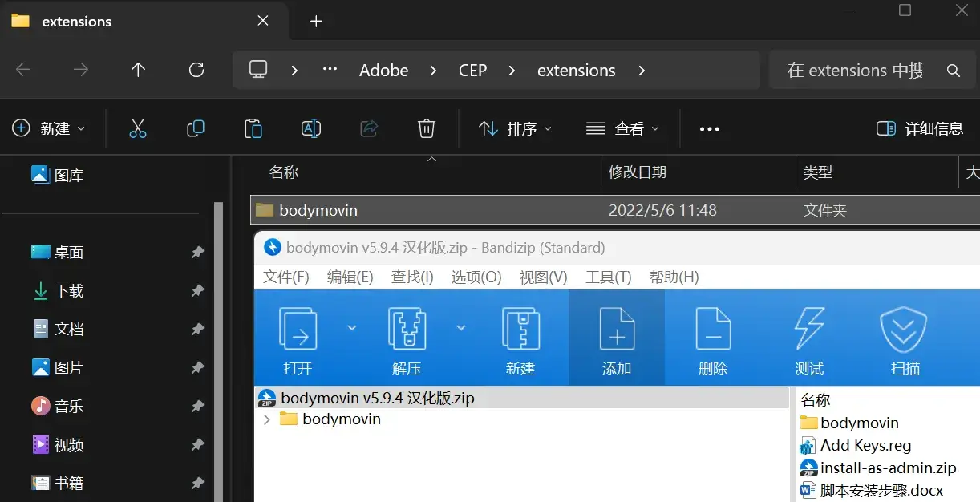This screenshot has height=502, width=980.
Task: Click the pin icon beside 音乐
Action: (x=197, y=407)
